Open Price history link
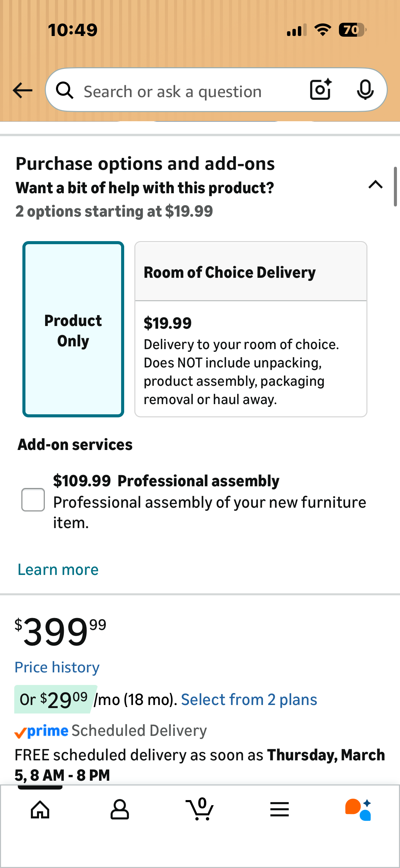Screen dimensions: 400x868 pos(57,667)
